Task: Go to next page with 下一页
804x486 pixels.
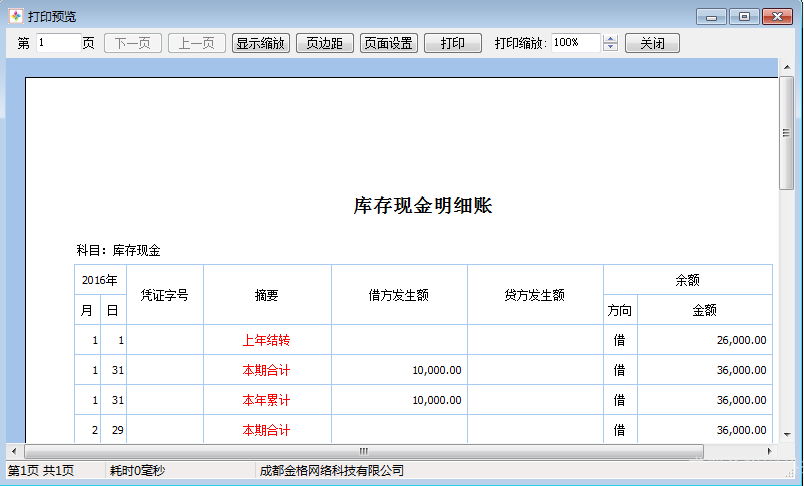Action: (132, 43)
